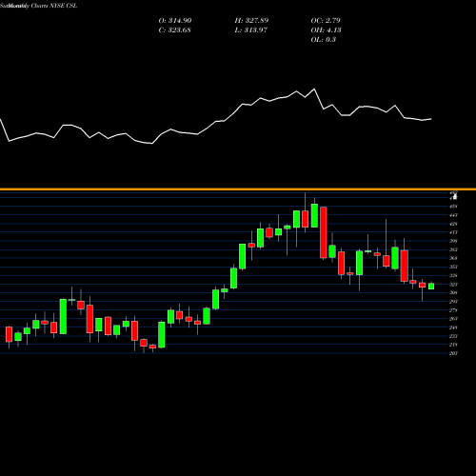Select the high price H: 327.89

[x=251, y=20]
